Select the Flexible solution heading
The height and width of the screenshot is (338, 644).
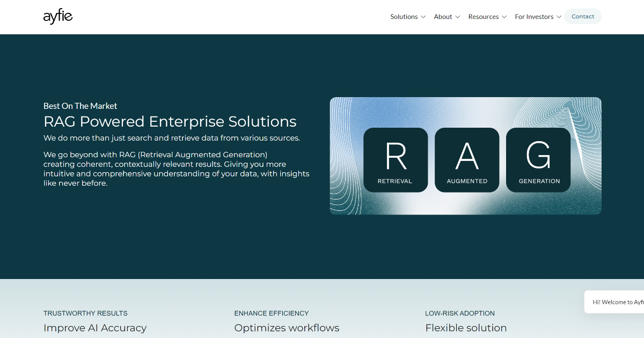point(466,328)
